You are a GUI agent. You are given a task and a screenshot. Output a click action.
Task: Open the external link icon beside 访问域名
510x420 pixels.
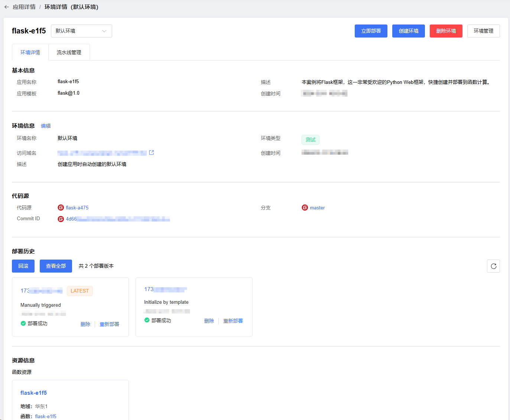(x=152, y=153)
